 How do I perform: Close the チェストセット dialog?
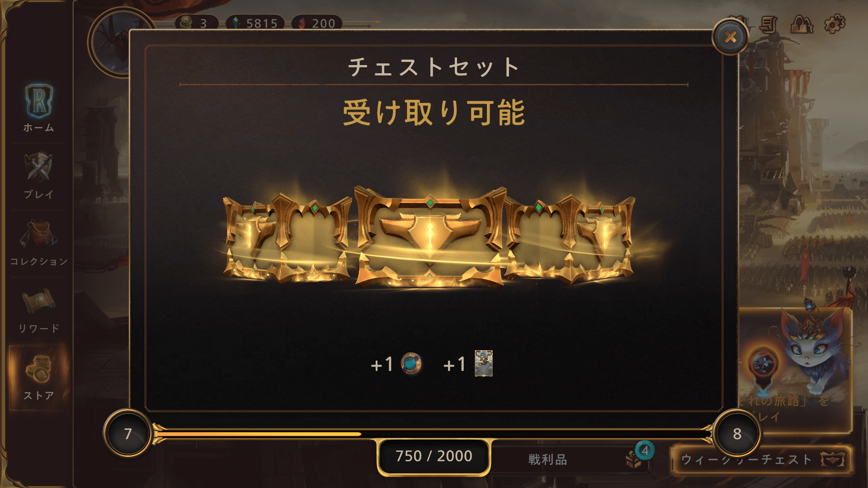(x=730, y=37)
